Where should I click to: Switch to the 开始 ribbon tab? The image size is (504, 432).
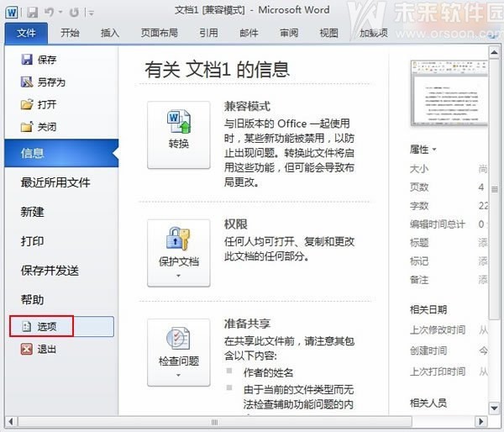(70, 33)
